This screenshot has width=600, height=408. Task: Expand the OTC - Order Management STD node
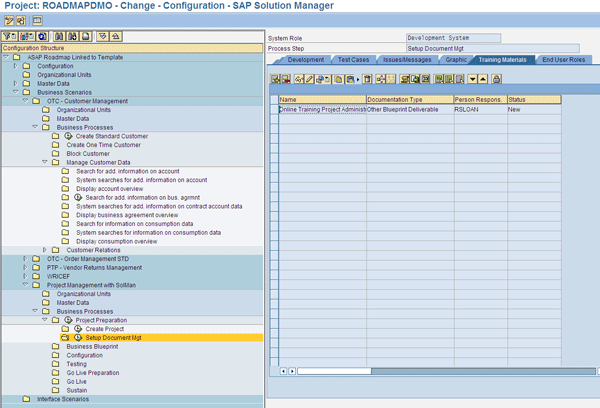[26, 258]
